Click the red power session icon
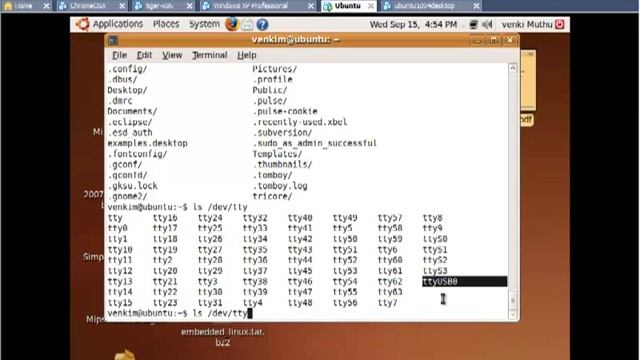640x360 pixels. point(560,24)
